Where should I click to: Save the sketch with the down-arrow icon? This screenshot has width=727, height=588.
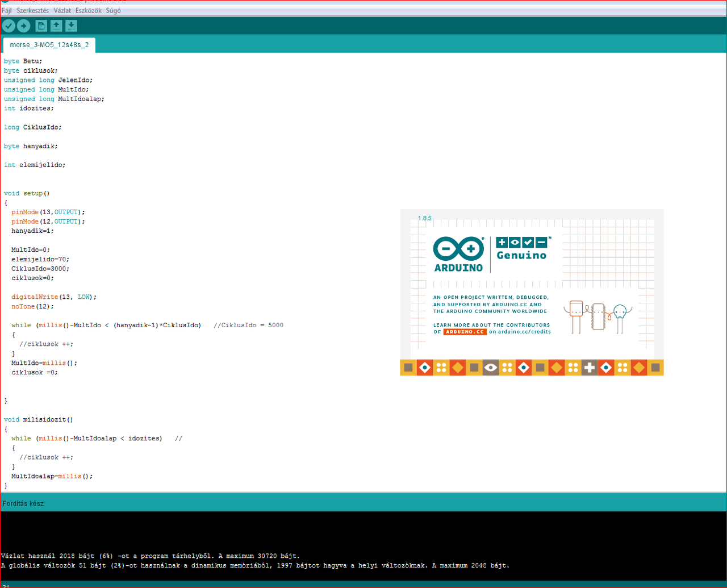pos(71,26)
